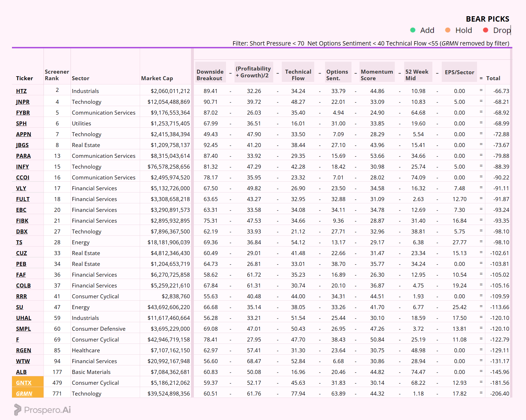Open the RGEN ticker link
Screen dimensions: 526x420
point(24,350)
